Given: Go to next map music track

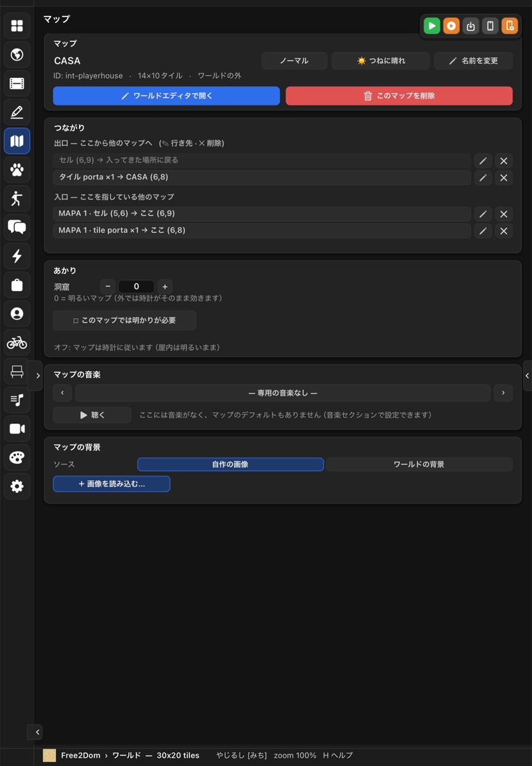Looking at the screenshot, I should 503,393.
